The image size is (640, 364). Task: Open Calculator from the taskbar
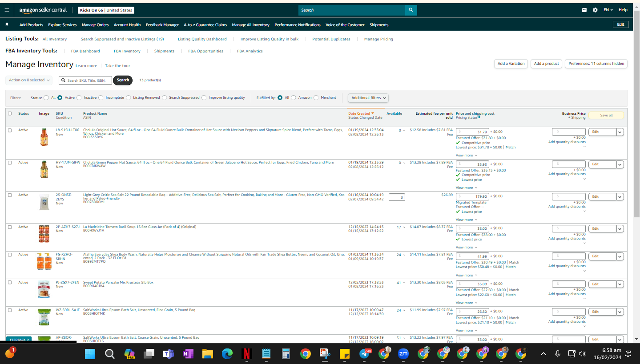point(286,354)
